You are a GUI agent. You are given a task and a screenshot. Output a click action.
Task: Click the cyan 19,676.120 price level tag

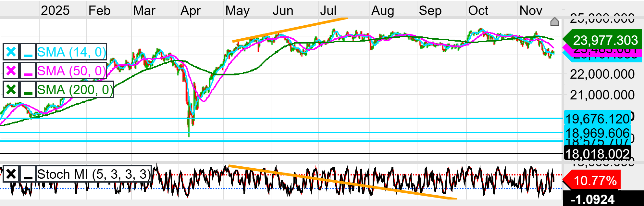tap(597, 119)
